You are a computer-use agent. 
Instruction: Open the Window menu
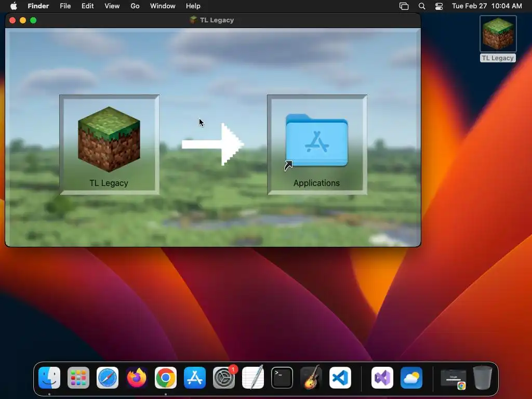(x=163, y=6)
